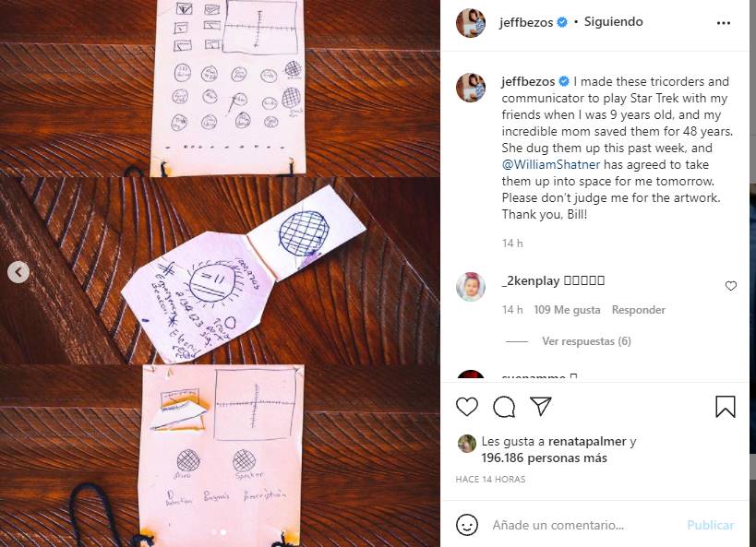Save the post with the bookmark icon
Screen dimensions: 756x547
(725, 406)
